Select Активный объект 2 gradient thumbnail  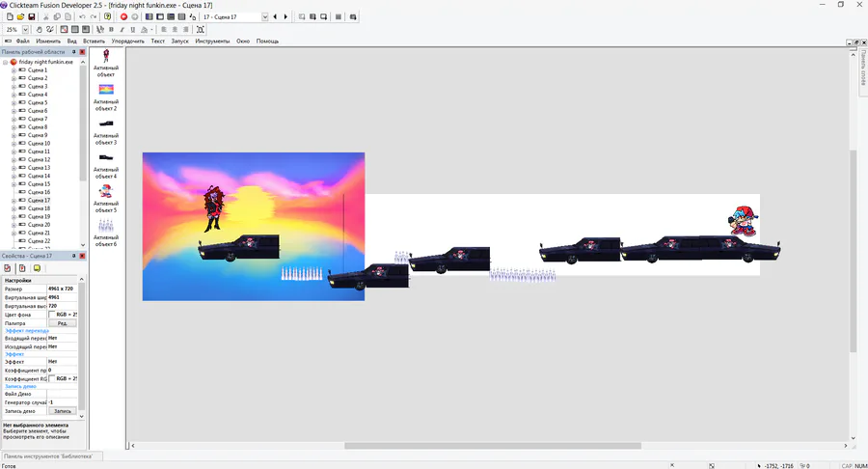[x=106, y=90]
